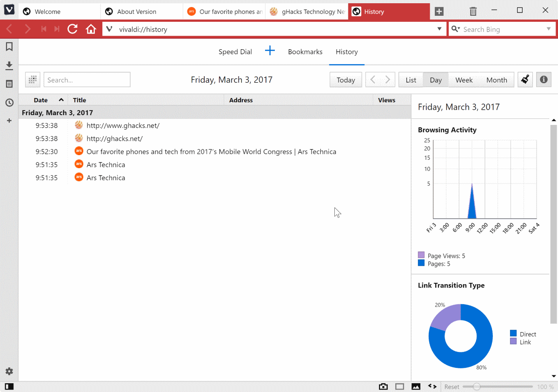Screen dimensions: 558x392
Task: Toggle tab tiling in status bar
Action: coord(399,386)
